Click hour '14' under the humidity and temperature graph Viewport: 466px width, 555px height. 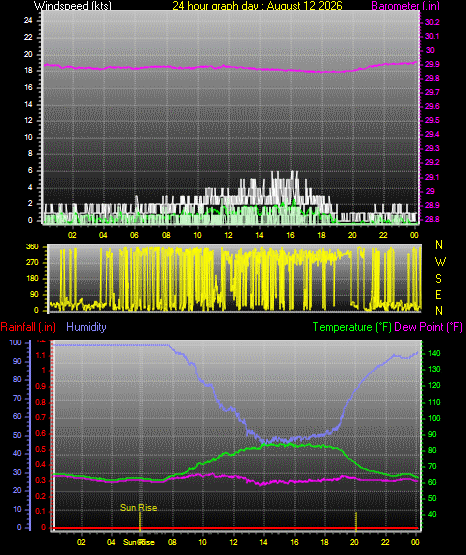tap(264, 542)
